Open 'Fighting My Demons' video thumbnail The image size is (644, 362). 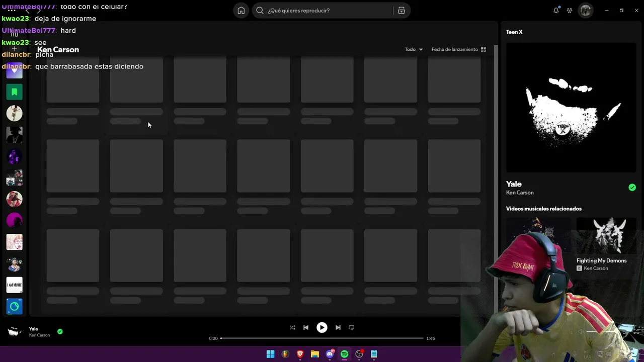point(606,235)
